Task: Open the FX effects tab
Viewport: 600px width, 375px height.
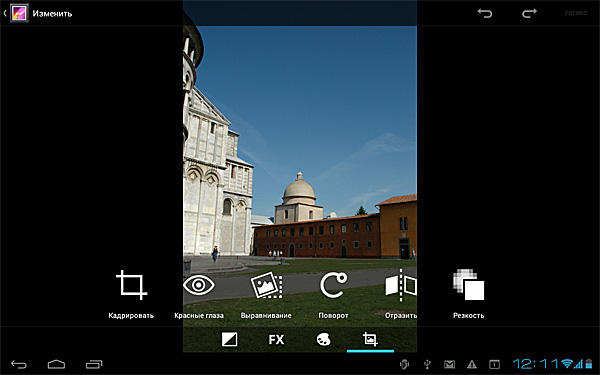Action: point(276,339)
